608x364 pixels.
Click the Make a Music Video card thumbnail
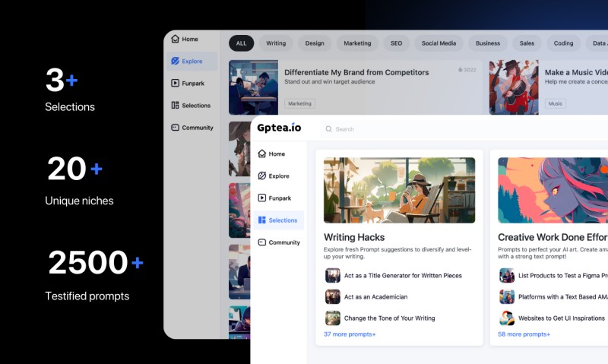coord(514,87)
